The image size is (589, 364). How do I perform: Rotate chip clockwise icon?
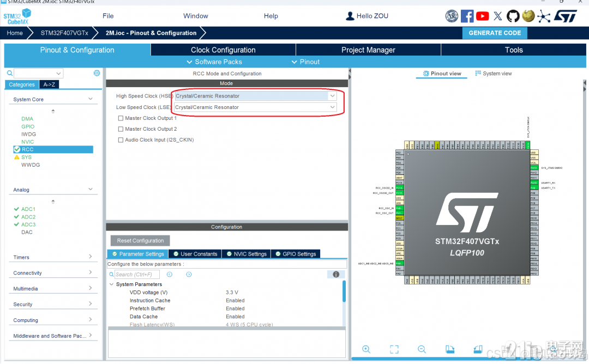[449, 349]
